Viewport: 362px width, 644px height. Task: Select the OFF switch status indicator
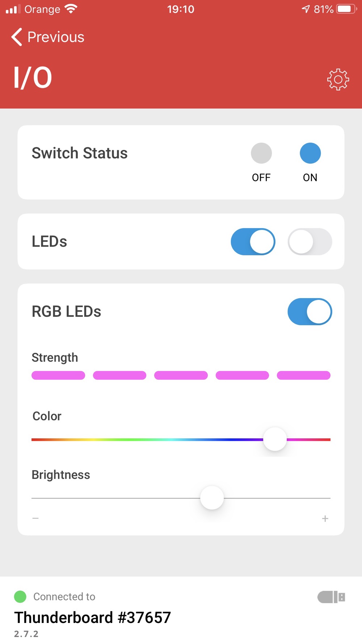261,153
